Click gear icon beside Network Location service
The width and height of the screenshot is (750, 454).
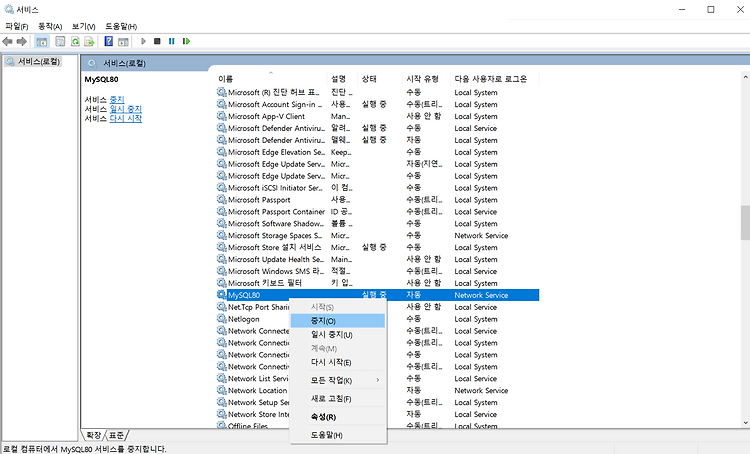click(221, 390)
